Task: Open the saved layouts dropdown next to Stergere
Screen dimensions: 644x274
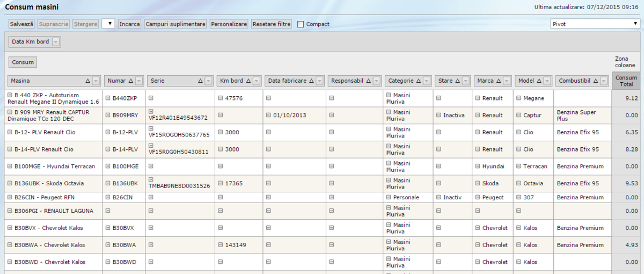Action: pos(108,24)
